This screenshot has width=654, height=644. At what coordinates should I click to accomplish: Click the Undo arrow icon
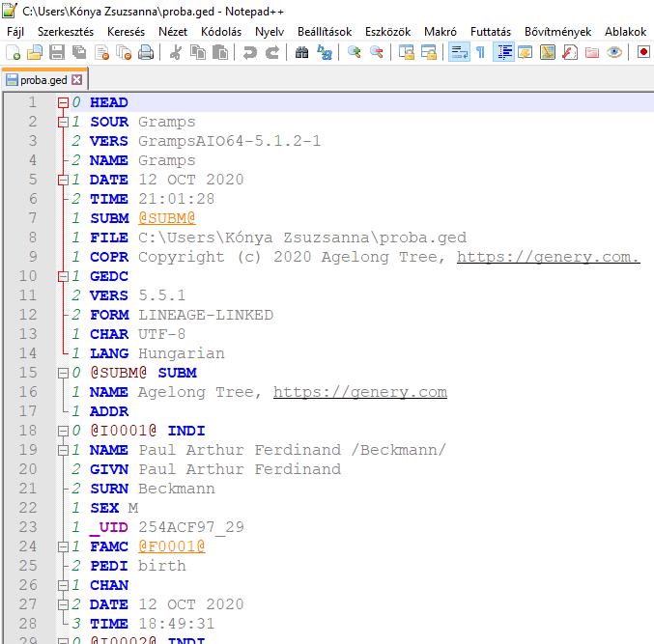(x=250, y=53)
